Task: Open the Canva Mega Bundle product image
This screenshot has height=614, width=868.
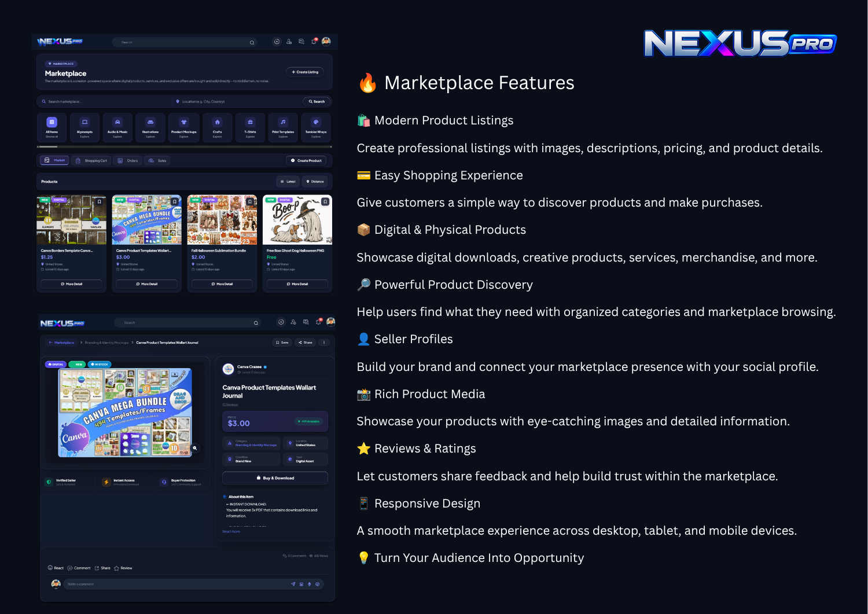Action: click(x=125, y=412)
